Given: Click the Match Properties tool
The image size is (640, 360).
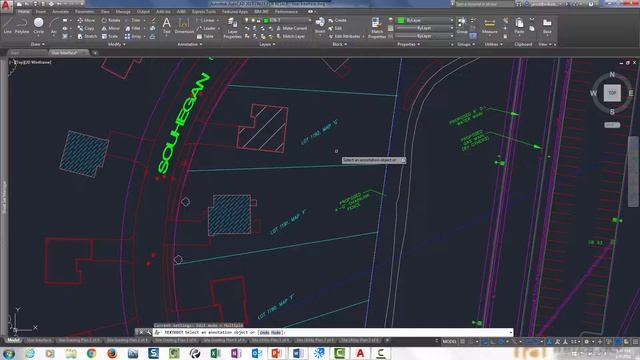Looking at the screenshot, I should click(377, 28).
